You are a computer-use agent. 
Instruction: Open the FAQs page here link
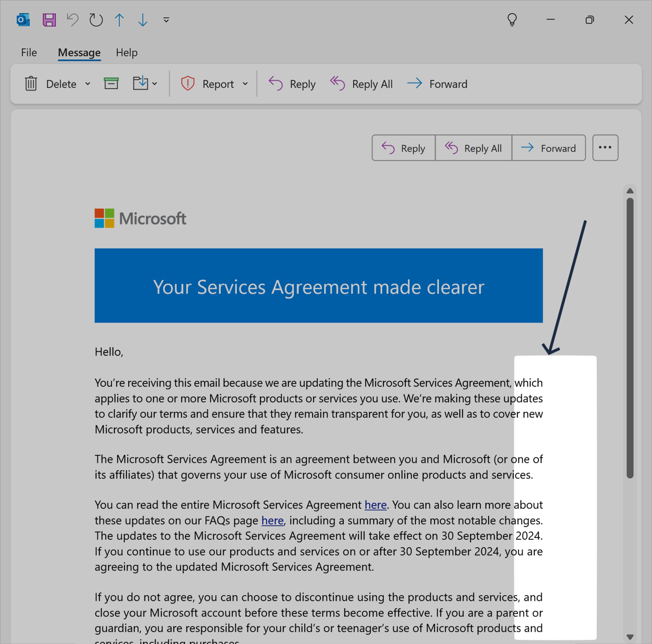(272, 521)
